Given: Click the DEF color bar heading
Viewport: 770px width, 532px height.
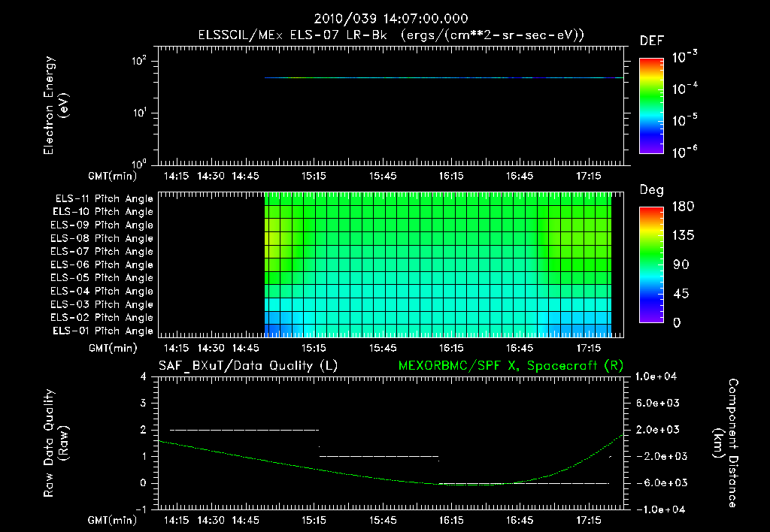Looking at the screenshot, I should pyautogui.click(x=652, y=41).
